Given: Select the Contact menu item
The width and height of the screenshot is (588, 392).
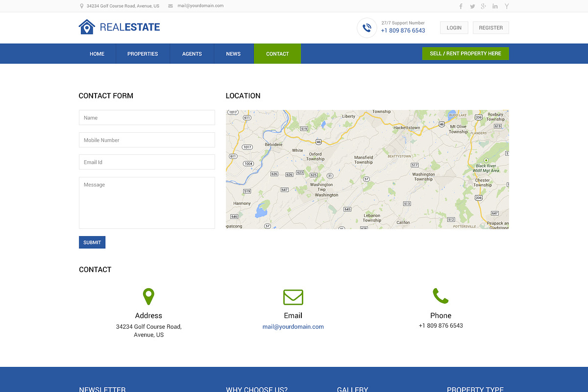Looking at the screenshot, I should point(277,54).
